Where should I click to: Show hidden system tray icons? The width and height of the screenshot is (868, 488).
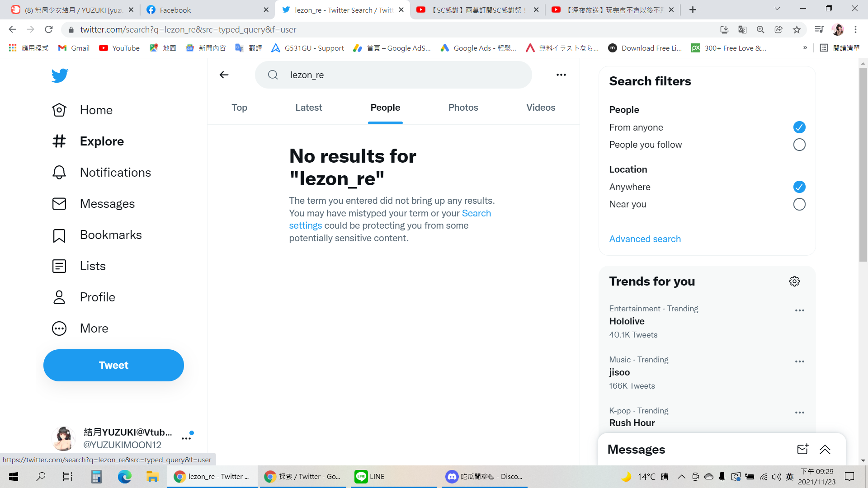pos(681,477)
